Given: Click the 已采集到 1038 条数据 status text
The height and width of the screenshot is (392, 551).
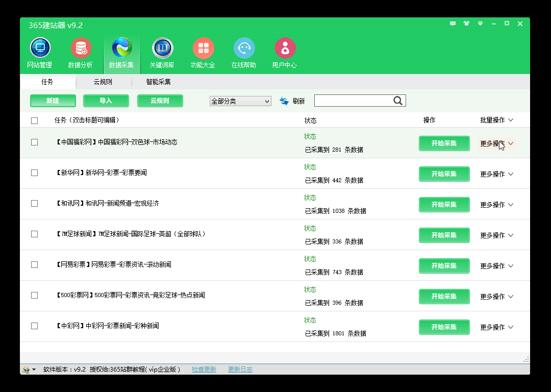Looking at the screenshot, I should click(x=336, y=211).
